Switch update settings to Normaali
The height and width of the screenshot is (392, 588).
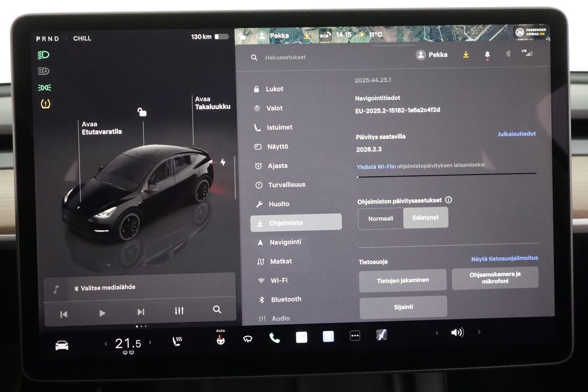tap(381, 218)
